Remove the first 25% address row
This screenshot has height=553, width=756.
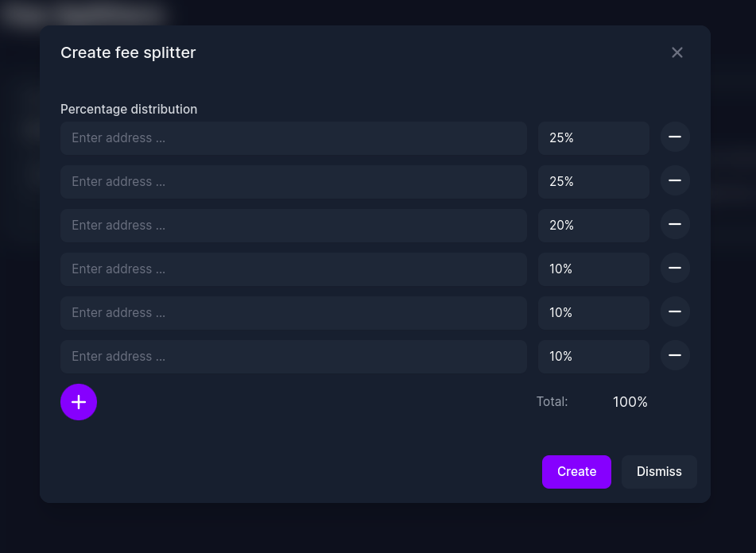[x=675, y=137]
